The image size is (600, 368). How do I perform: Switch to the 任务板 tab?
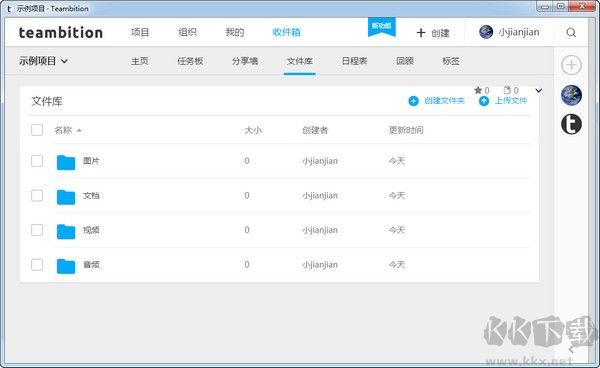point(190,61)
